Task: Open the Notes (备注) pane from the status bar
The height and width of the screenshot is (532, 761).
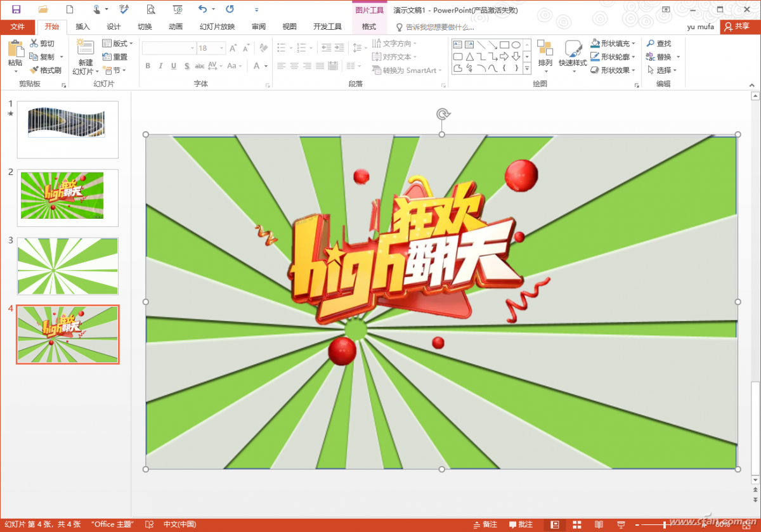Action: coord(485,525)
